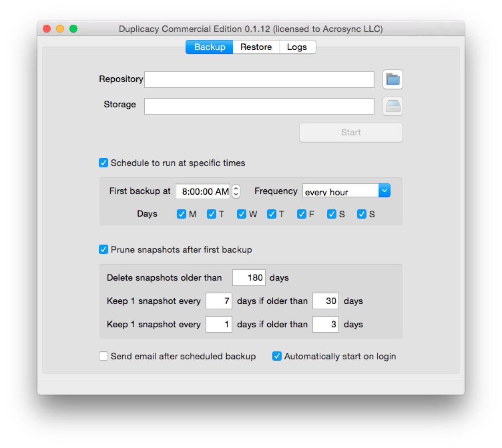Disable 'Automatically start on login'
The image size is (502, 448).
point(277,356)
